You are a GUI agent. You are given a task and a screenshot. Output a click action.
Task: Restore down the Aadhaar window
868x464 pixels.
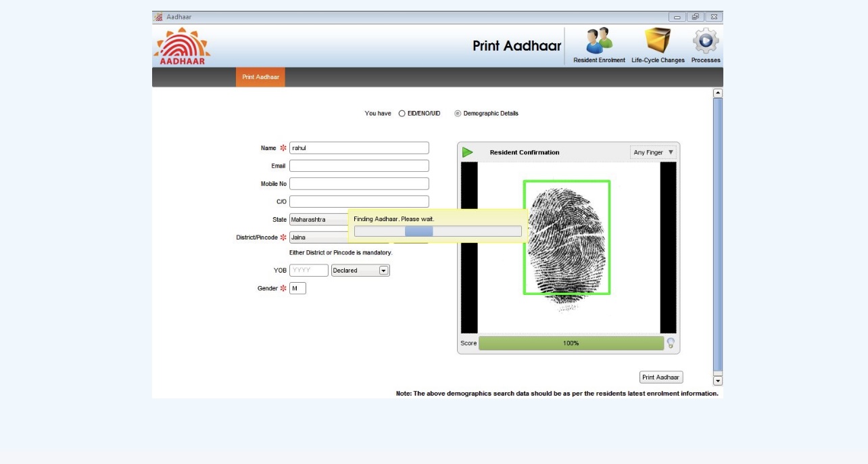(696, 17)
